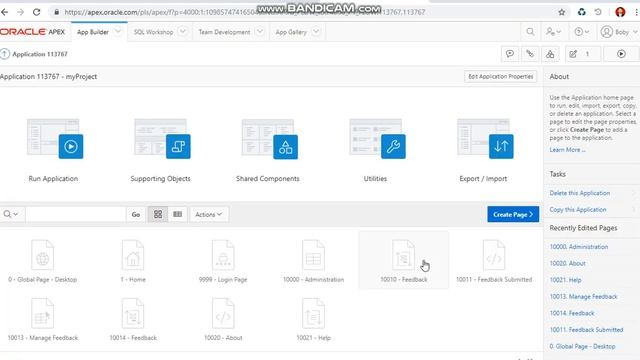Open the Run Application icon

(x=55, y=139)
